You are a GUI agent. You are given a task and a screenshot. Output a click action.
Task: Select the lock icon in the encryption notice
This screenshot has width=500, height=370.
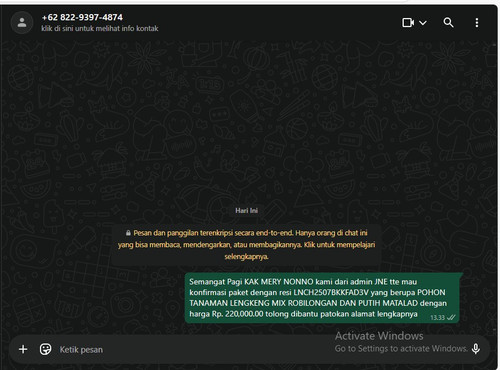[128, 233]
